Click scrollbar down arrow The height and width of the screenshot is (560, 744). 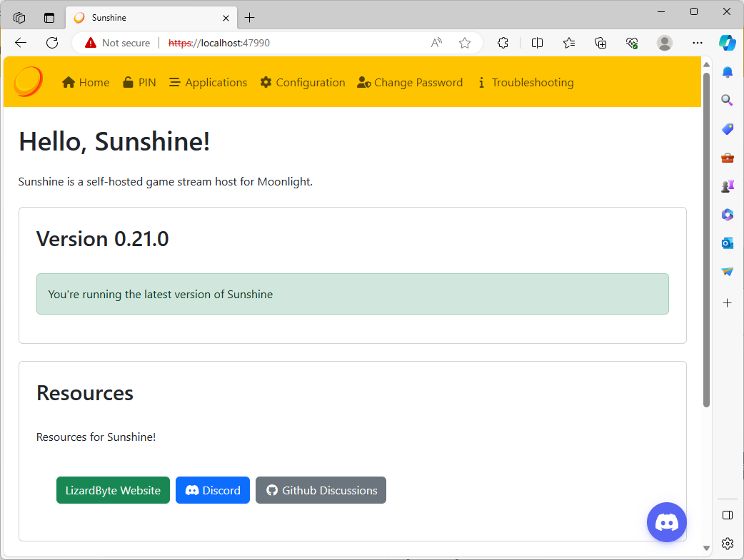pos(706,548)
